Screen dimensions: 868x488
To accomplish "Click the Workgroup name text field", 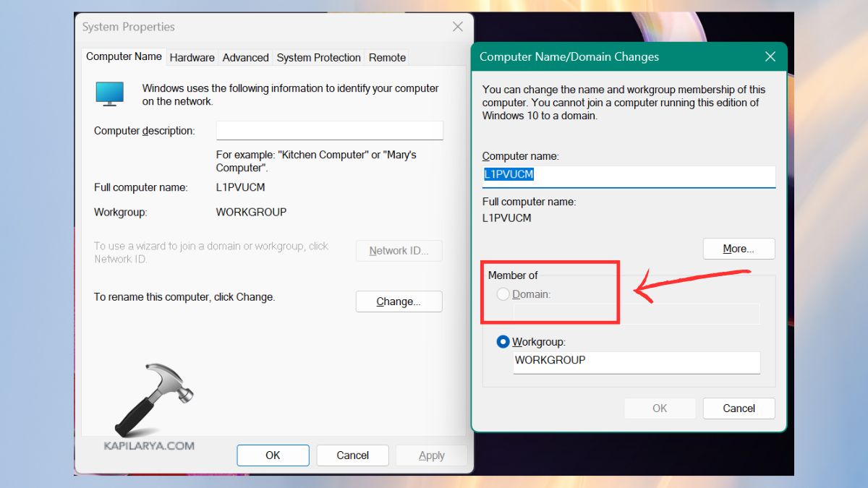I will [636, 361].
